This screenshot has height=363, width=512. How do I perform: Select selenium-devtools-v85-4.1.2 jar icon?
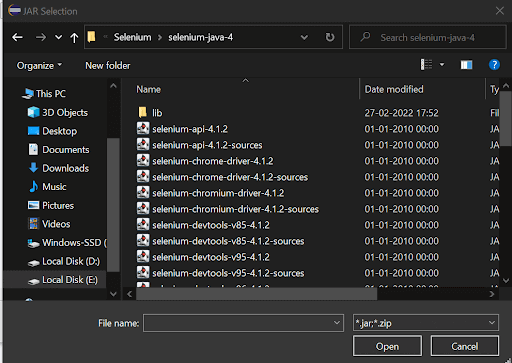coord(143,224)
